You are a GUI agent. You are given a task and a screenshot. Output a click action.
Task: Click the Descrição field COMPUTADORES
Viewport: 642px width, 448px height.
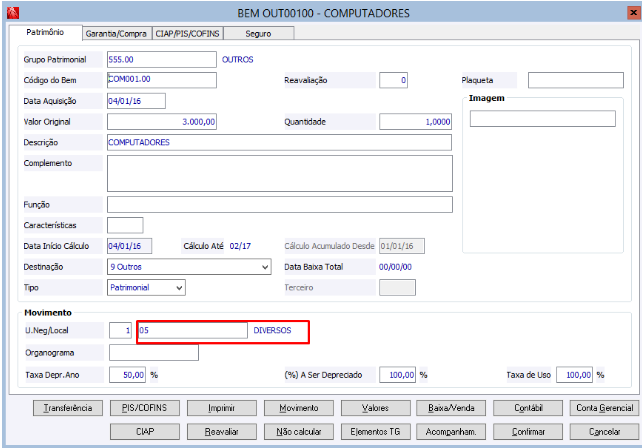[x=280, y=143]
